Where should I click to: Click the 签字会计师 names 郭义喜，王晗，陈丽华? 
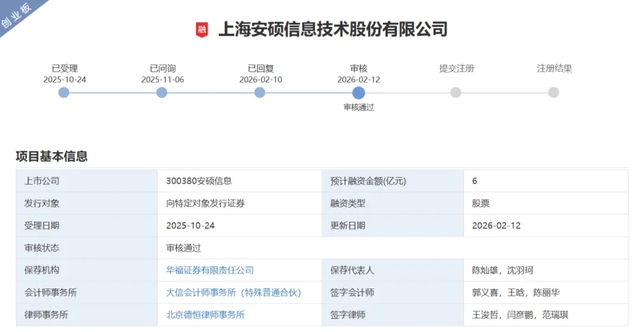[x=515, y=292]
